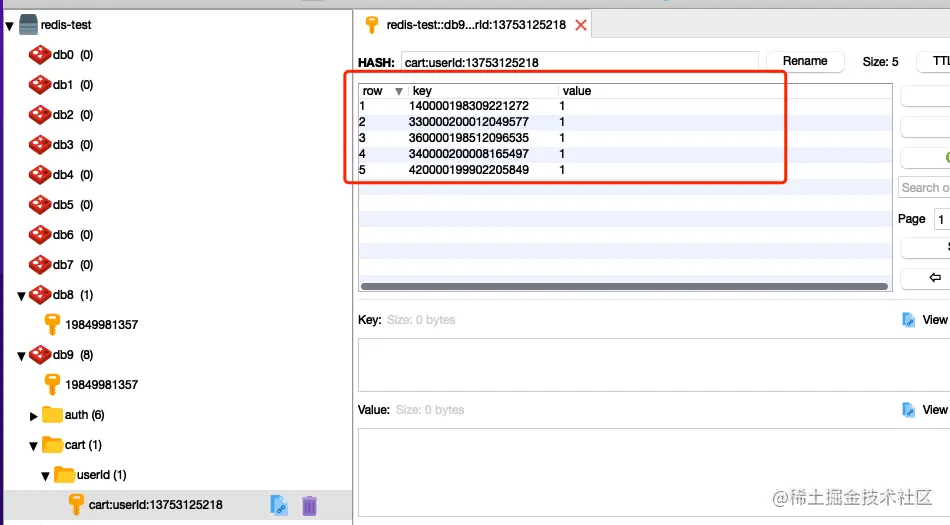Screen dimensions: 950x525
Task: Click the redis-test server icon
Action: click(28, 25)
